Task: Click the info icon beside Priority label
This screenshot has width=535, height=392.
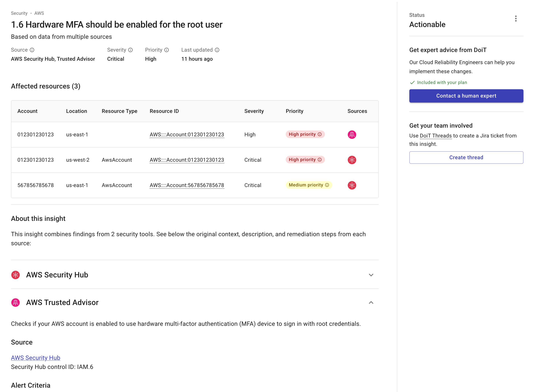Action: tap(167, 50)
